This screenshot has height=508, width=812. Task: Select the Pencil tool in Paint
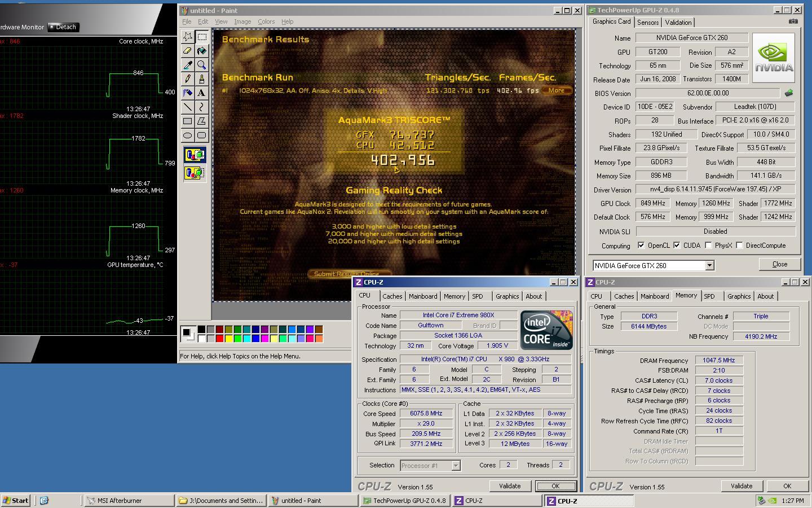[188, 79]
